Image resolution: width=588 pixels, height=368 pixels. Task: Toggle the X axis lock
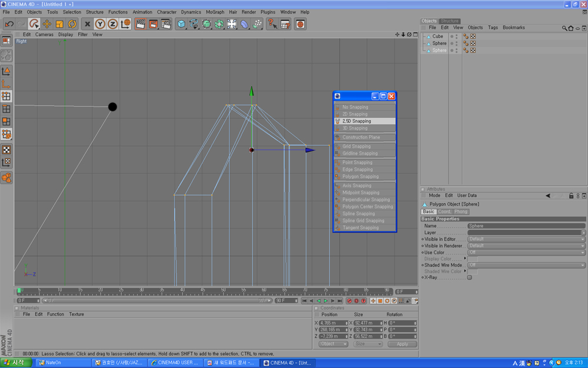tap(88, 24)
